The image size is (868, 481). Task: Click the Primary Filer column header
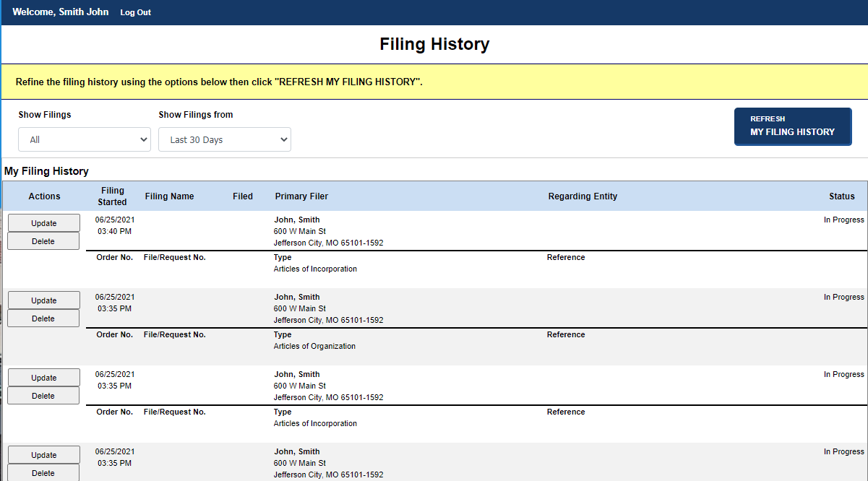pos(301,196)
